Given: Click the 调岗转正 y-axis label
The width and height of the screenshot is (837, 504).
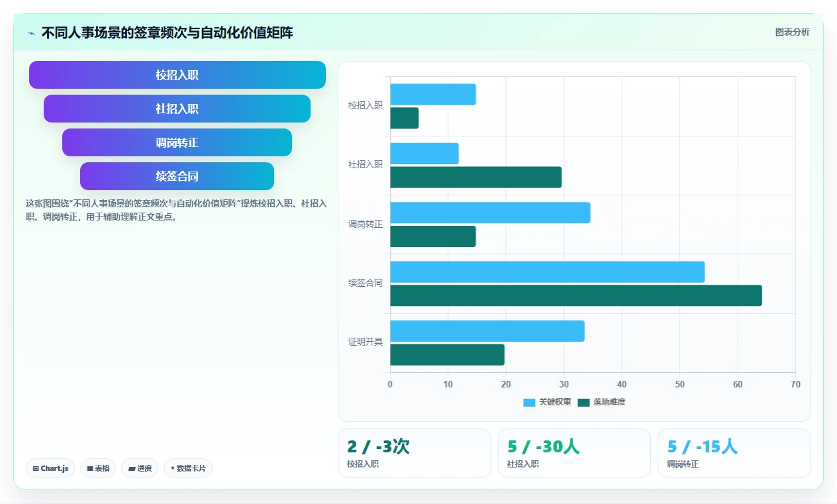Looking at the screenshot, I should [366, 224].
